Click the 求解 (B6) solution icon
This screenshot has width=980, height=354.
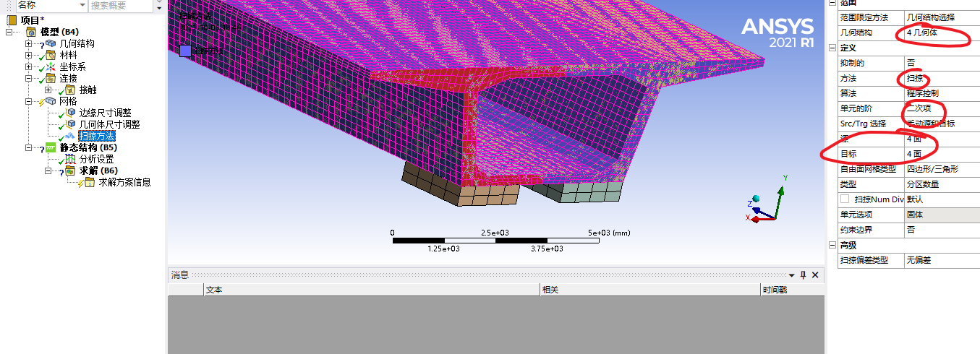pos(70,170)
